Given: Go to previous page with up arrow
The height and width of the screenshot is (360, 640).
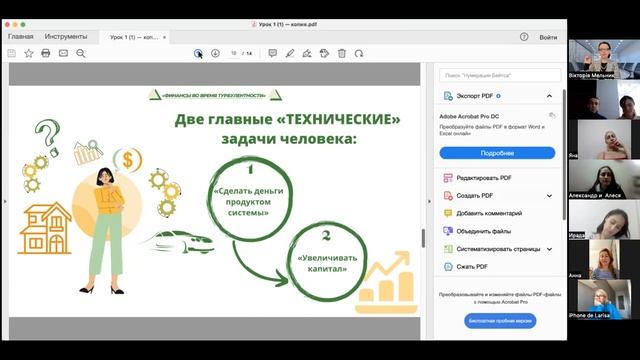Looking at the screenshot, I should [x=198, y=53].
